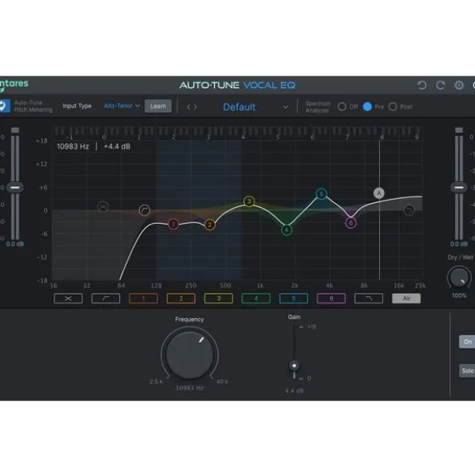Select the notch filter node on graph
Viewport: 475px width, 476px height.
coord(103,207)
